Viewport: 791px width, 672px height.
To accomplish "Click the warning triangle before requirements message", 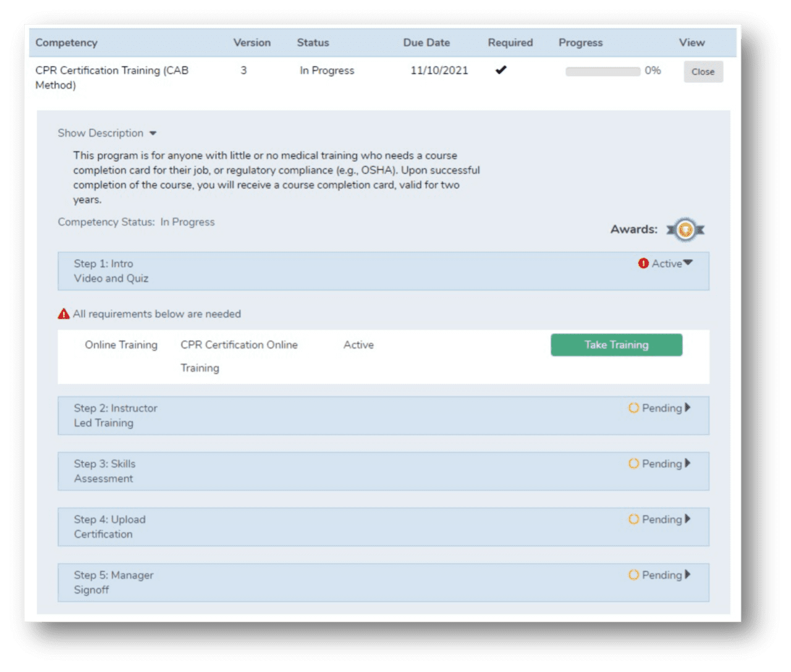I will click(x=62, y=313).
